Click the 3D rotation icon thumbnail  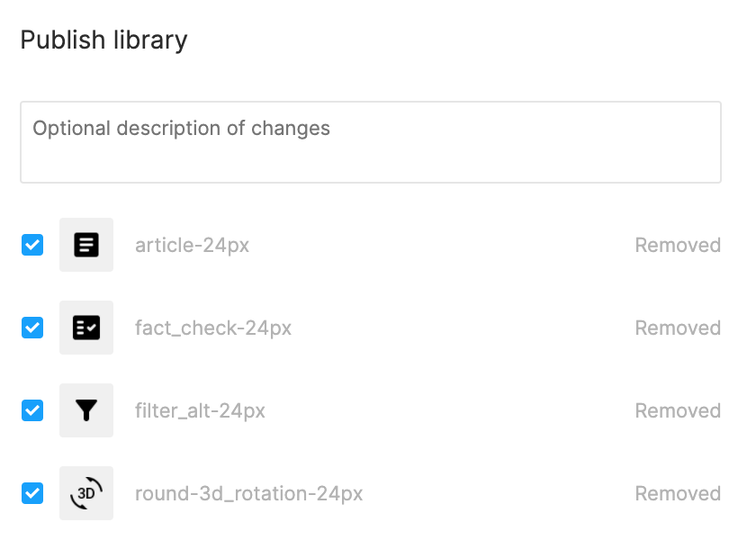coord(86,493)
